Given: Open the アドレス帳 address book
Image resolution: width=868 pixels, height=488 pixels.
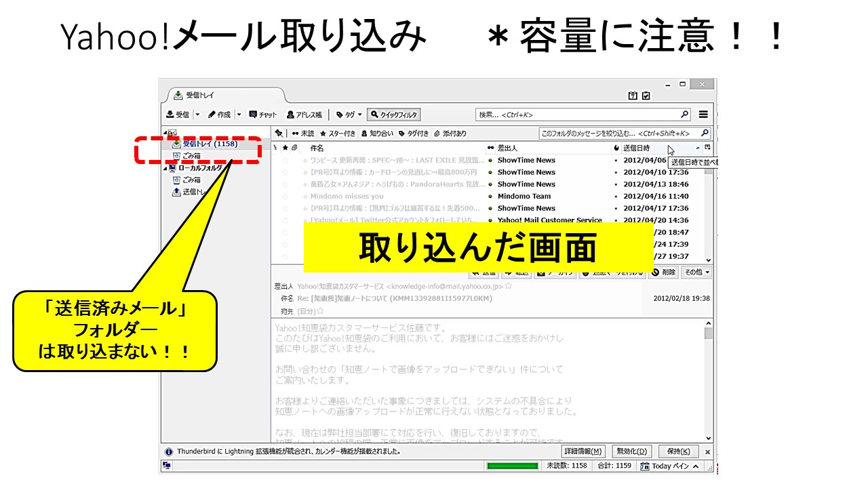Looking at the screenshot, I should point(304,115).
